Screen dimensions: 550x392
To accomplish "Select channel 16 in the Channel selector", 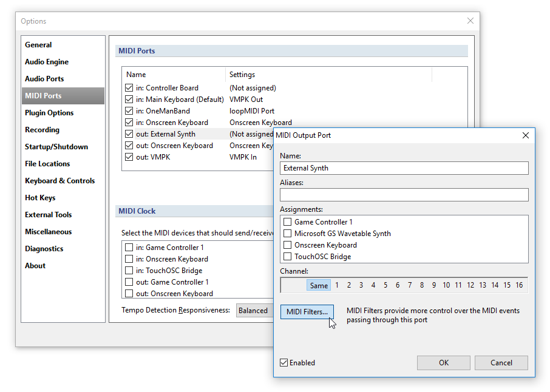I will pyautogui.click(x=519, y=285).
